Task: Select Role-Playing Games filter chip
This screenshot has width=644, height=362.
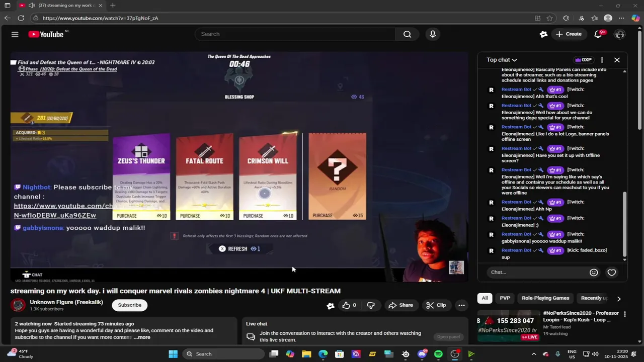Action: (x=545, y=298)
